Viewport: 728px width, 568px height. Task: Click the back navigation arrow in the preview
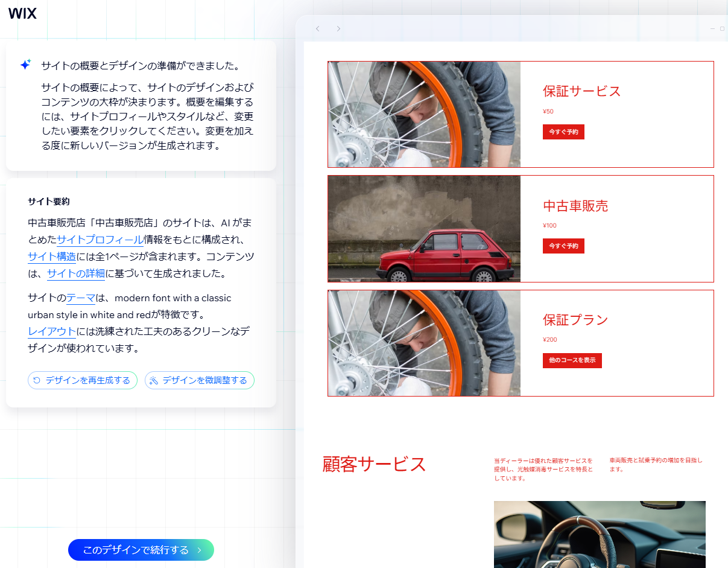[x=318, y=28]
